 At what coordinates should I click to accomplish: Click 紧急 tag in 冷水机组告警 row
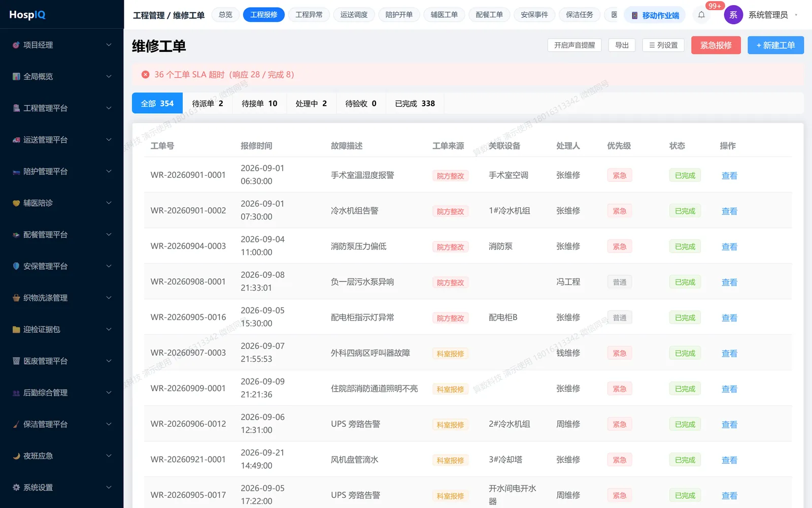click(x=620, y=211)
